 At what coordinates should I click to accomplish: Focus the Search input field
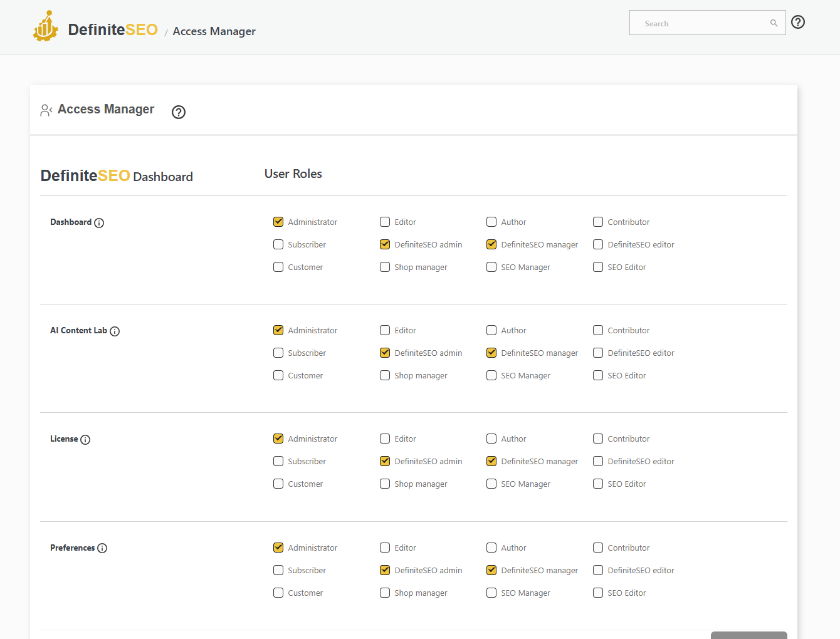point(707,23)
